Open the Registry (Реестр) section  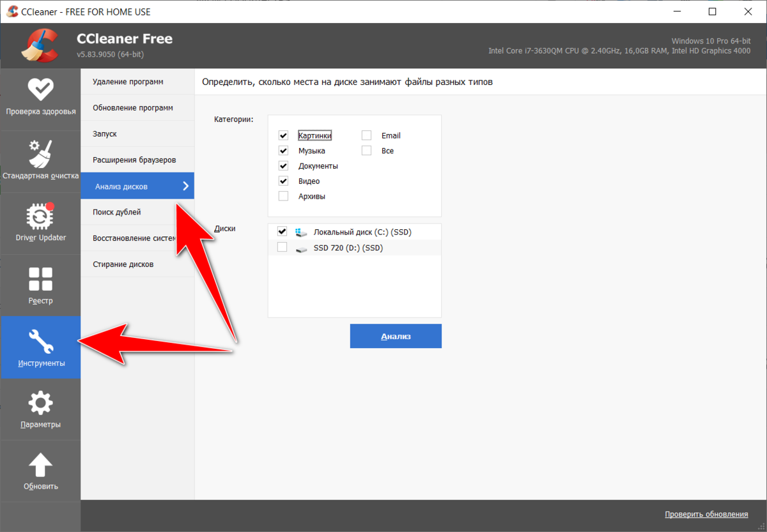tap(40, 286)
